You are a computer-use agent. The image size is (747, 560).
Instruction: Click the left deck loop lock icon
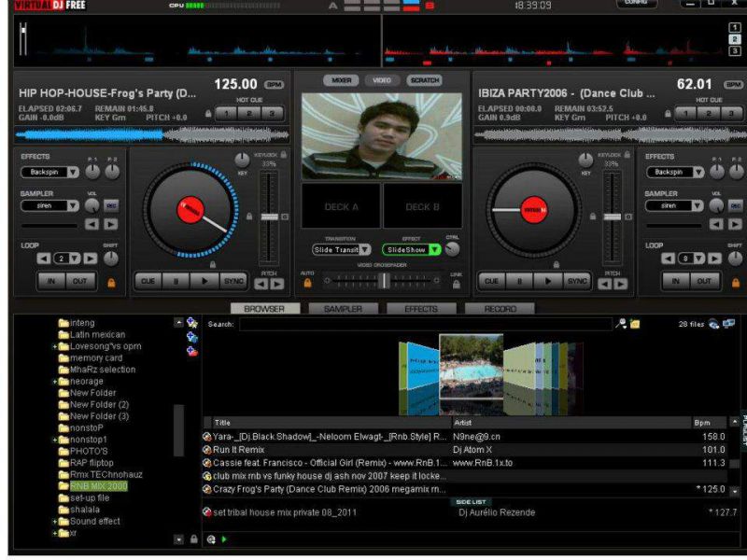[110, 281]
